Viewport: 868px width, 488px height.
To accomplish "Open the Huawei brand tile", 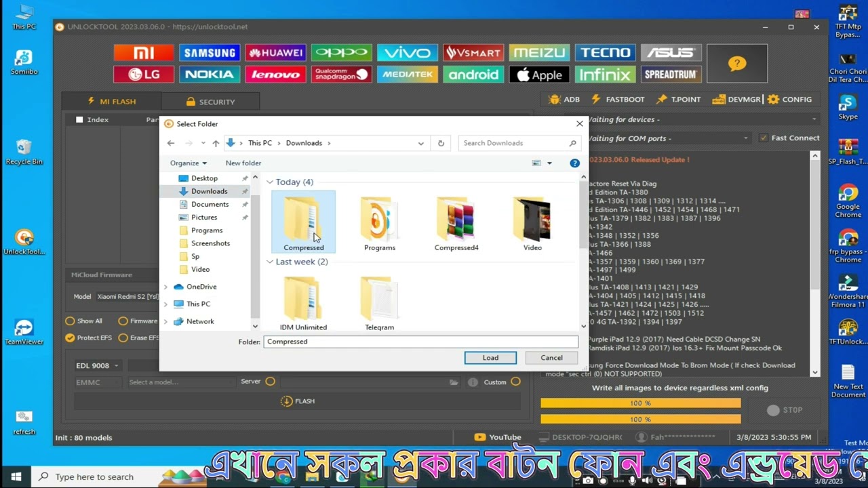I will tap(275, 53).
